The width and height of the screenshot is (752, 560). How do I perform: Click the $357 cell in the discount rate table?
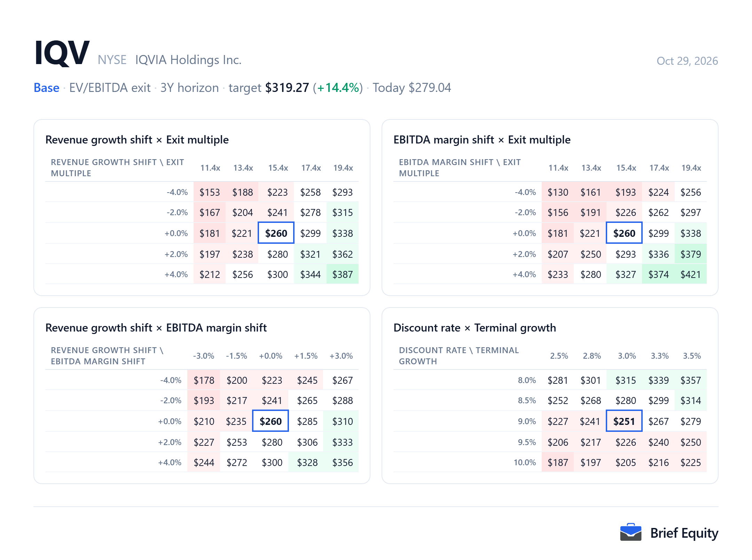(691, 380)
